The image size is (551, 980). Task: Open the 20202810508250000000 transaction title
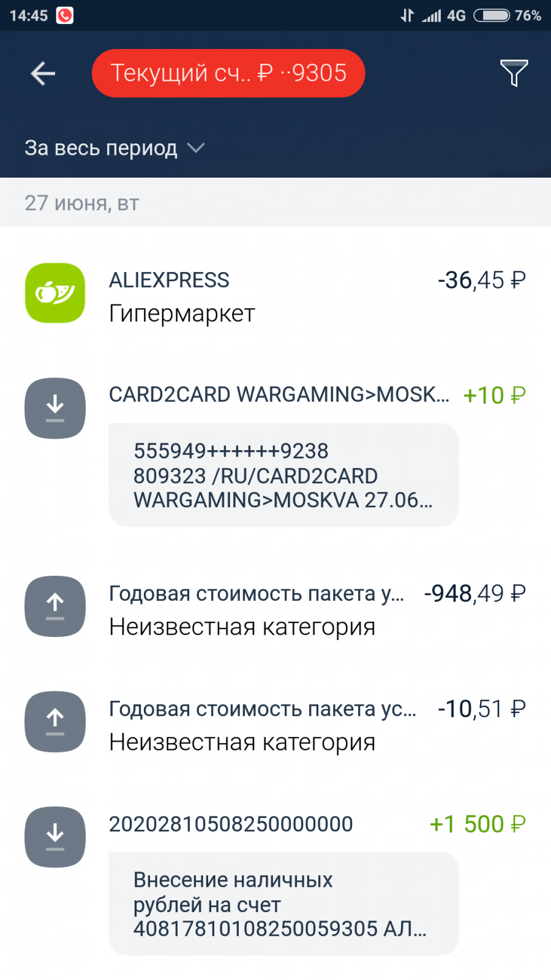click(x=231, y=824)
